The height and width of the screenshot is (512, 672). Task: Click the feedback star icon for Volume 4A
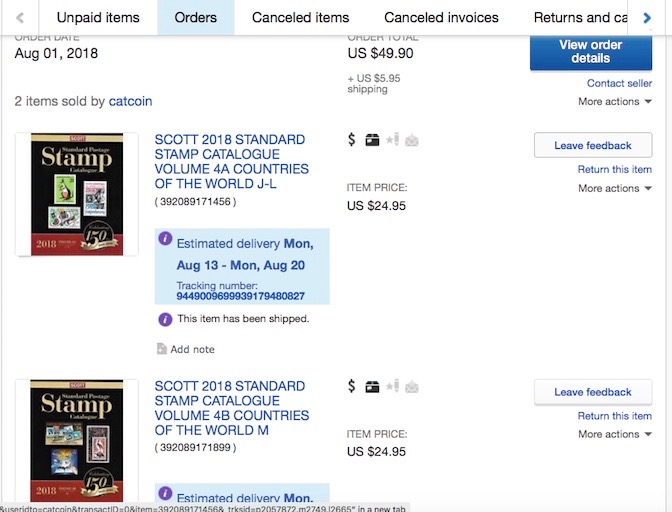point(393,140)
